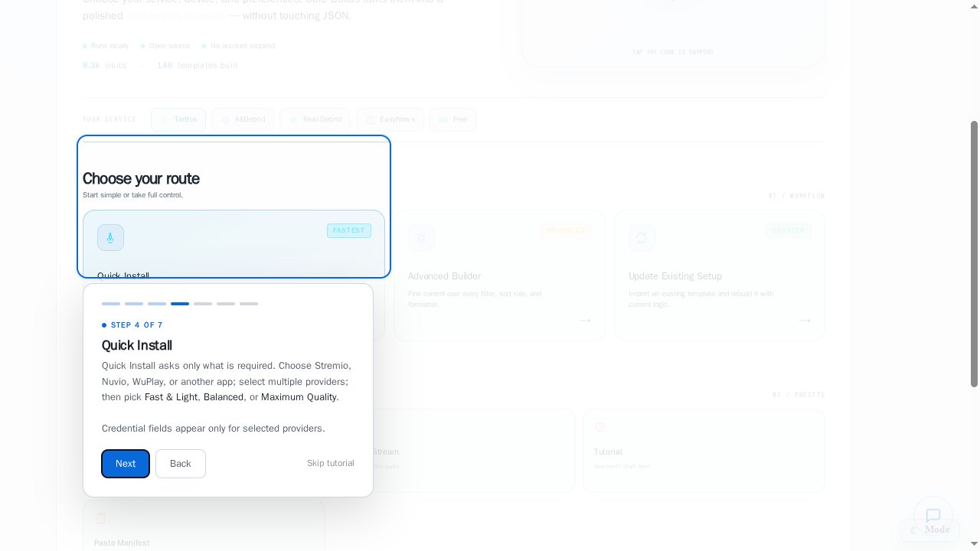Click the "Choose your route" heading
Viewport: 980px width, 551px height.
(141, 178)
